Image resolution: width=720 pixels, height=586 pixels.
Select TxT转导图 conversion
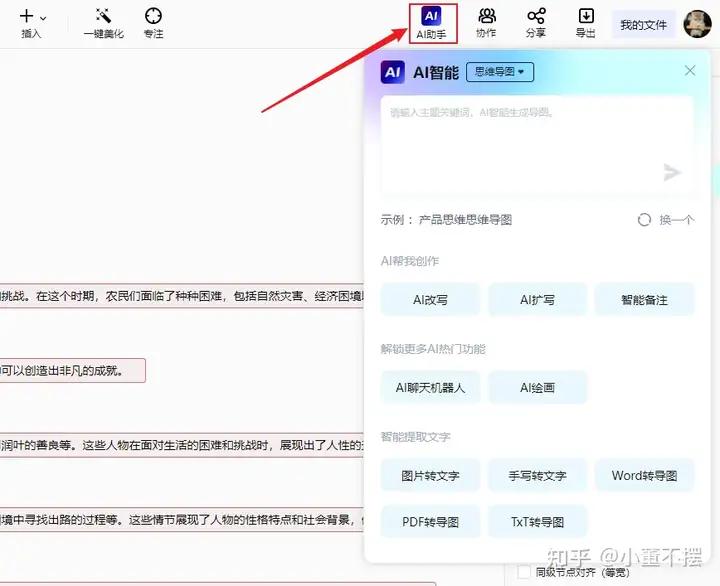pos(537,522)
